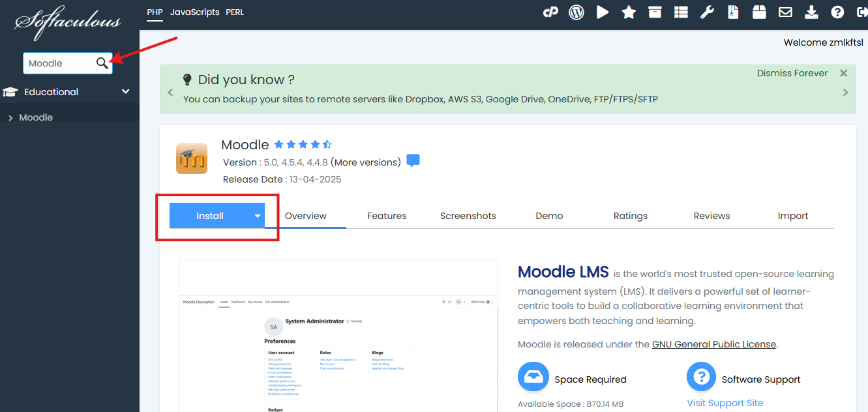Screen dimensions: 868x412
Task: Click the star ratings icon in toolbar
Action: [x=629, y=12]
